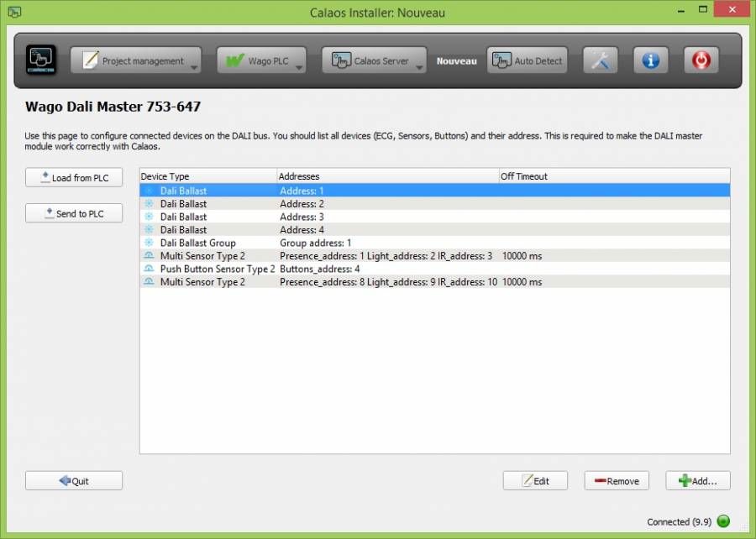Image resolution: width=756 pixels, height=539 pixels.
Task: Click the Connected (9.9) status text
Action: [679, 521]
